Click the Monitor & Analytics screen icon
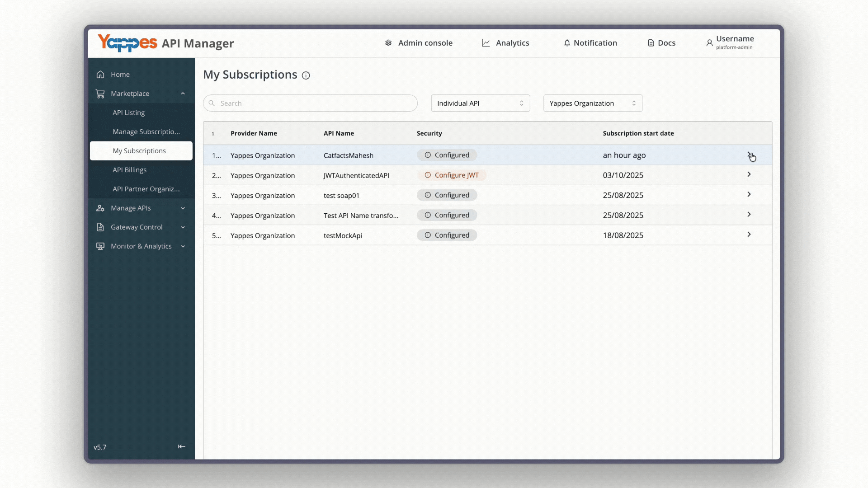868x488 pixels. pos(100,246)
